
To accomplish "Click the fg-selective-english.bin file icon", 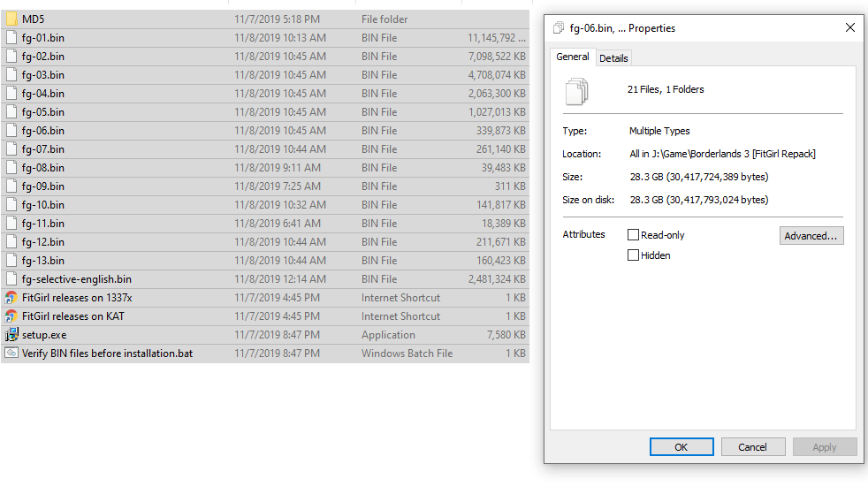I will pos(11,279).
